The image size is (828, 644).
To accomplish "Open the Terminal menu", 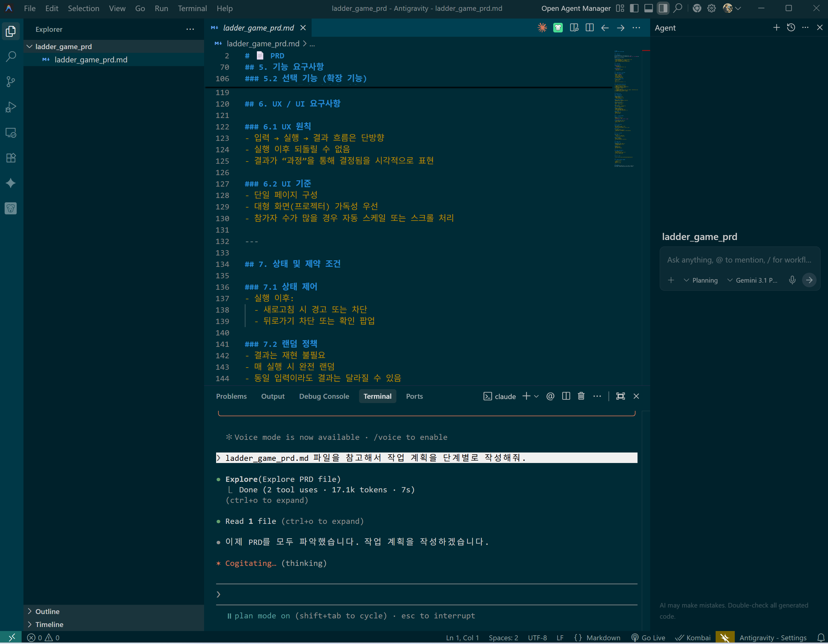I will [x=192, y=8].
